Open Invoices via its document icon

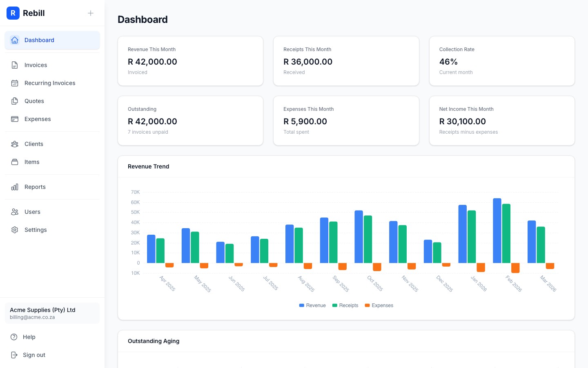tap(15, 65)
